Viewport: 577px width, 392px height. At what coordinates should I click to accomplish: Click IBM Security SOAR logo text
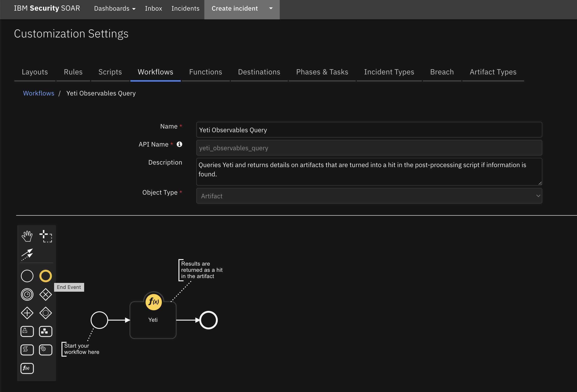[47, 8]
